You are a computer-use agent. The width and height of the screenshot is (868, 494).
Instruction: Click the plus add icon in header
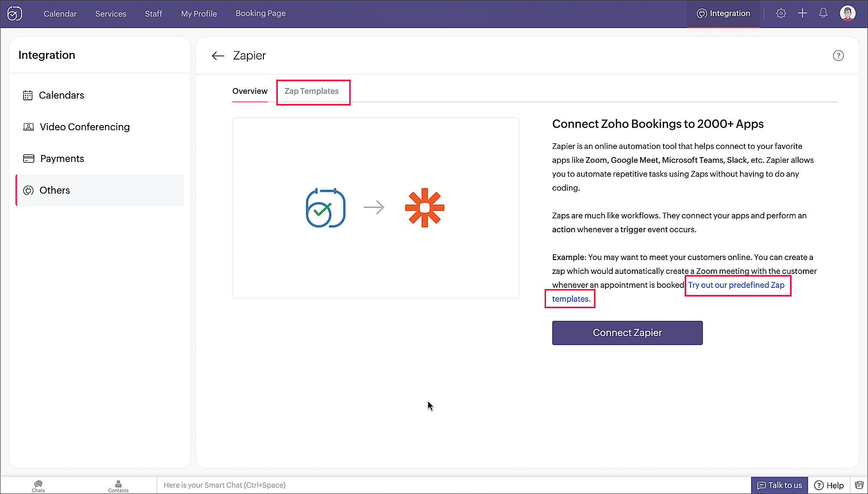click(x=802, y=13)
